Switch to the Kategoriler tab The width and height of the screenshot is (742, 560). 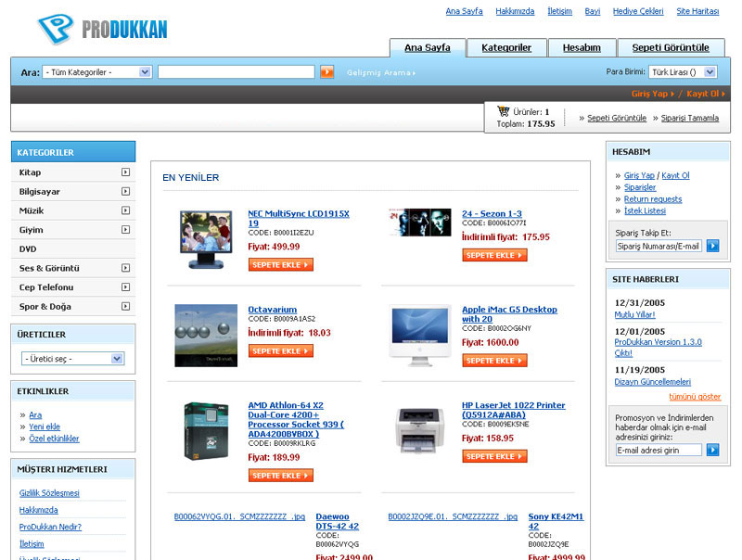click(x=506, y=48)
